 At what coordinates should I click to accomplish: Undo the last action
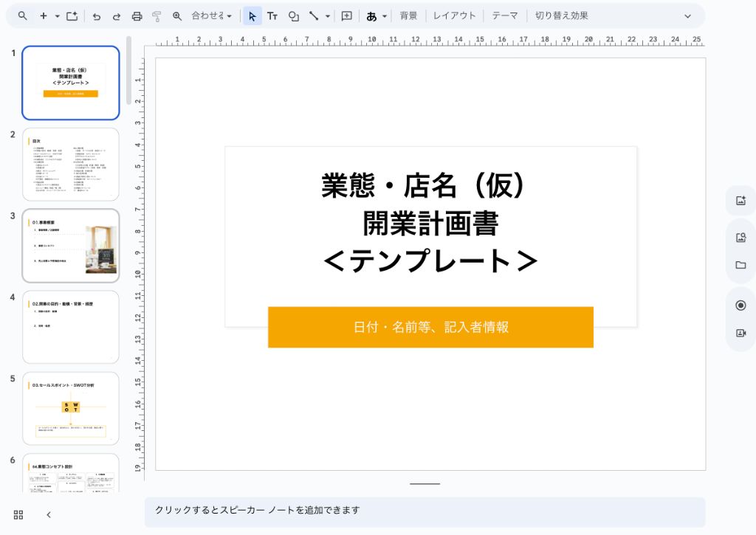(x=95, y=15)
